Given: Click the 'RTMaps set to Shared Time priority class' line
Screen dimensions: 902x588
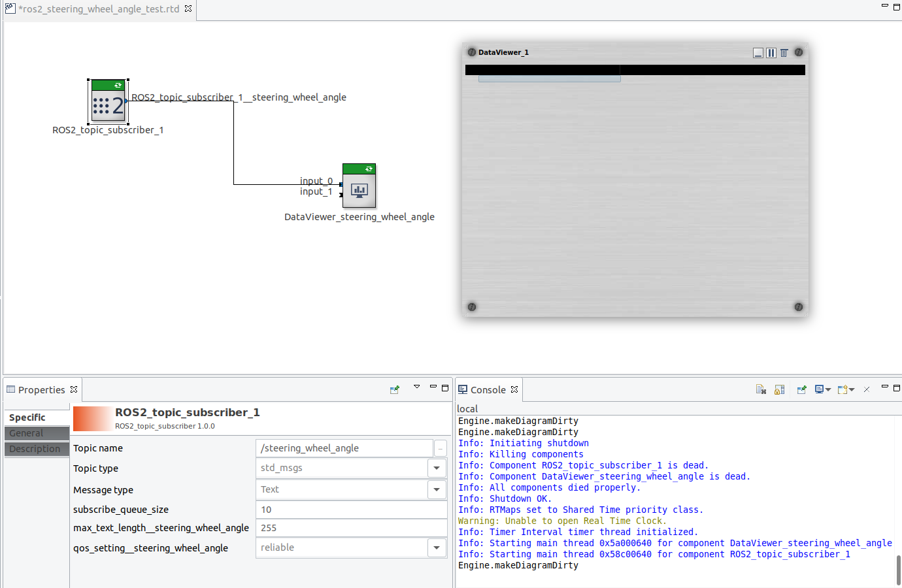Looking at the screenshot, I should [580, 510].
